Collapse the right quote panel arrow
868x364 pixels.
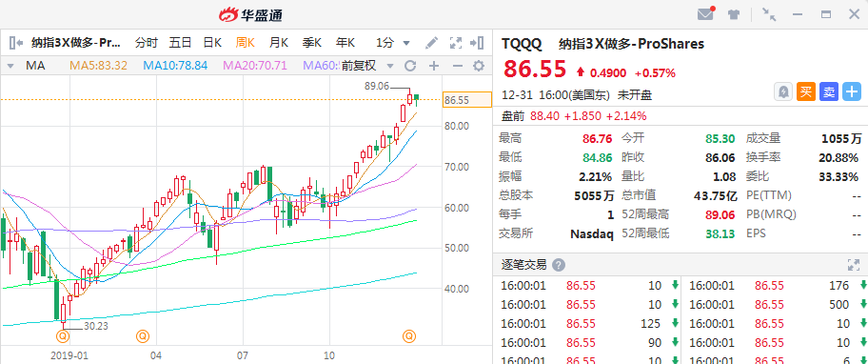[x=477, y=43]
